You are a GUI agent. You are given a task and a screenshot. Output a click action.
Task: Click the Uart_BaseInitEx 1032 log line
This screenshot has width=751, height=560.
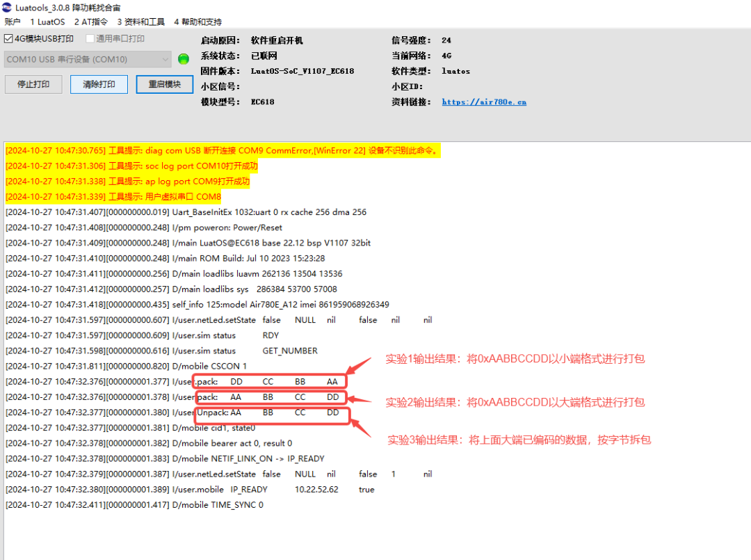coord(186,211)
